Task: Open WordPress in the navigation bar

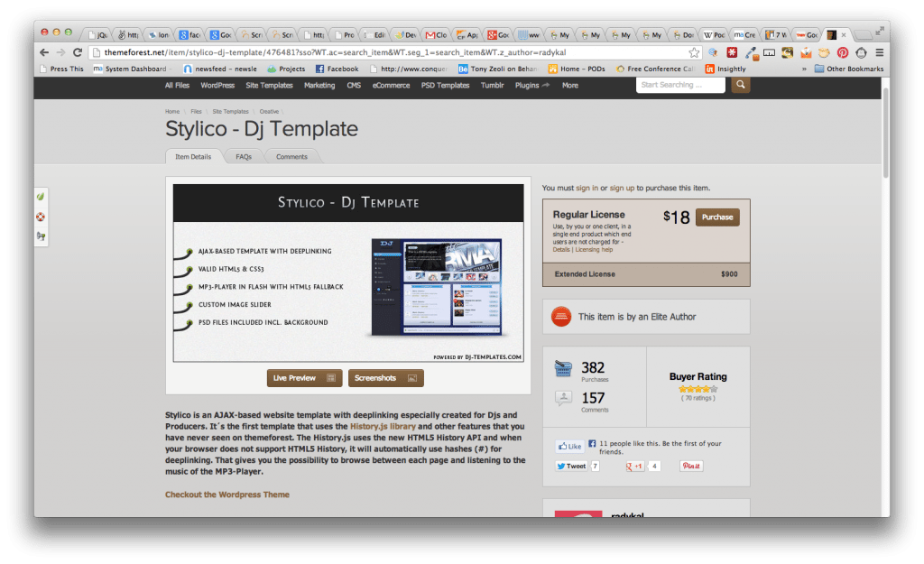Action: pos(217,86)
